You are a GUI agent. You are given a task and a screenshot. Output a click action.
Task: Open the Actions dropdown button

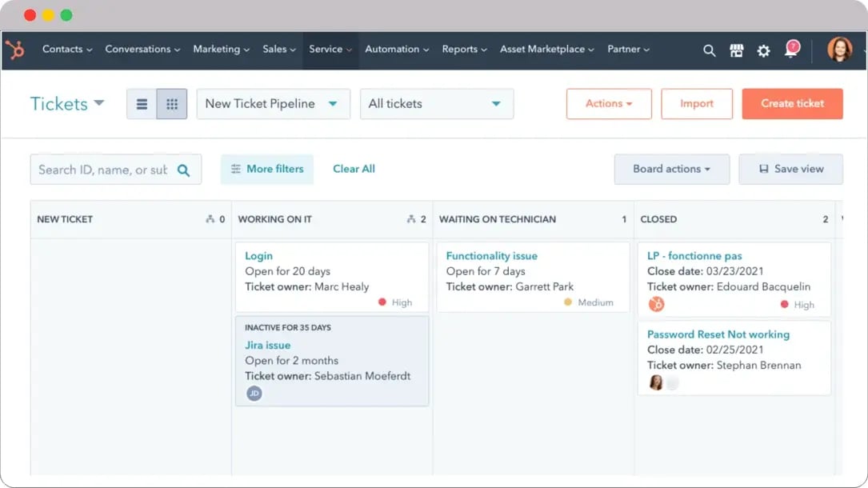coord(609,104)
